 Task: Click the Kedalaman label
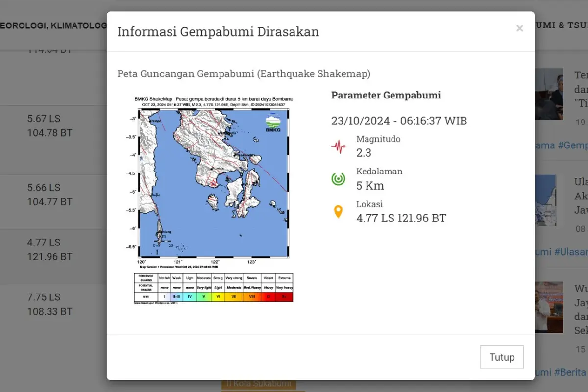(379, 171)
